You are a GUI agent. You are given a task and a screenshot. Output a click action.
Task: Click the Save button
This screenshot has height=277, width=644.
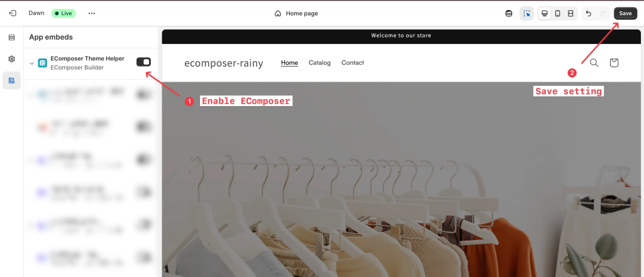[x=626, y=14]
